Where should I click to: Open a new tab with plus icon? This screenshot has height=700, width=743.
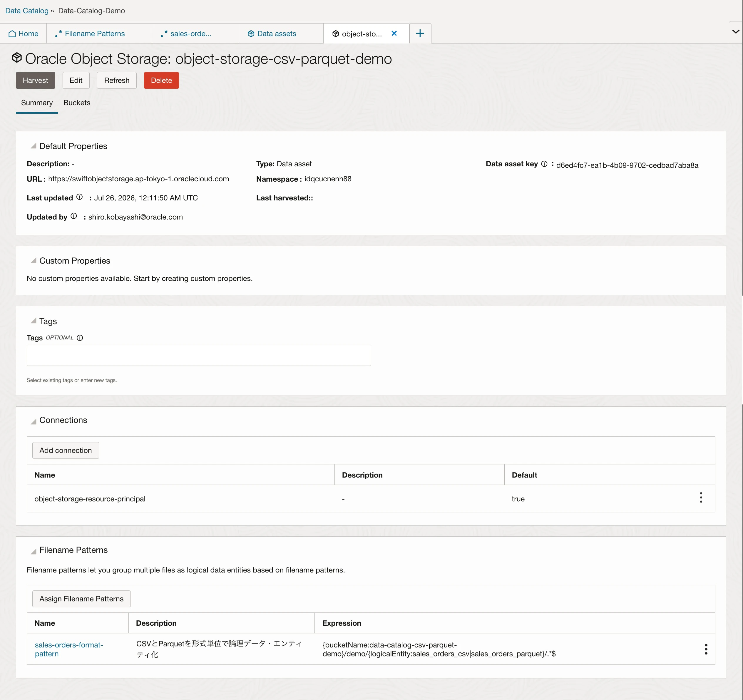pos(420,33)
